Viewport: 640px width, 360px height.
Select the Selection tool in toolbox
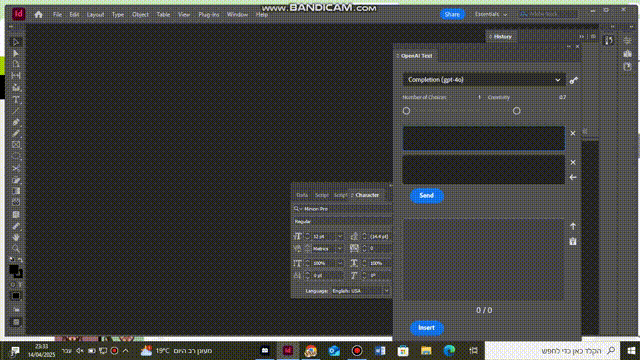pos(16,42)
